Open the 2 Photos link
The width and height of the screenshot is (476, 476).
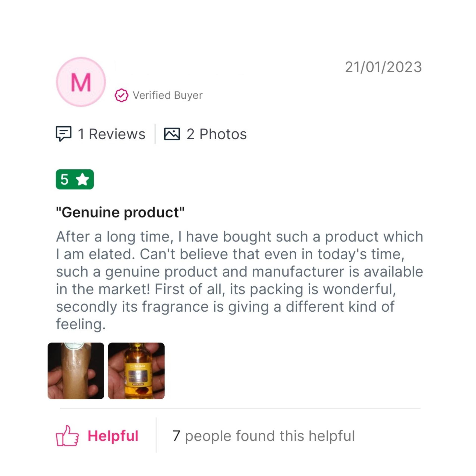pos(216,134)
